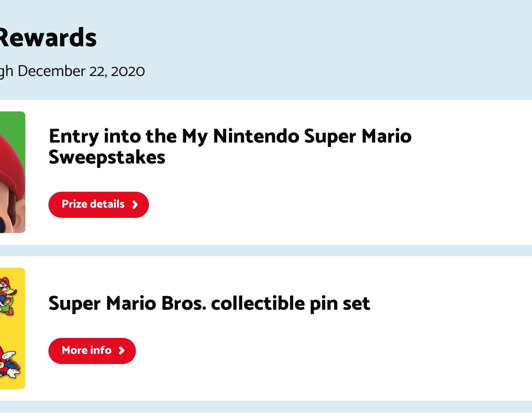Click the word Sweepstakes in the title

coord(107,158)
